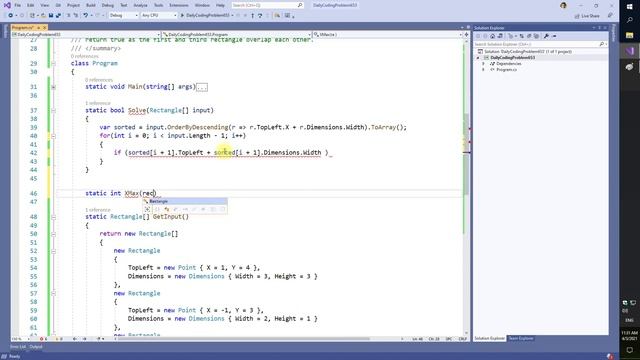Viewport: 640px width, 360px height.
Task: Select Dependencies in Solution Explorer
Action: pyautogui.click(x=509, y=64)
